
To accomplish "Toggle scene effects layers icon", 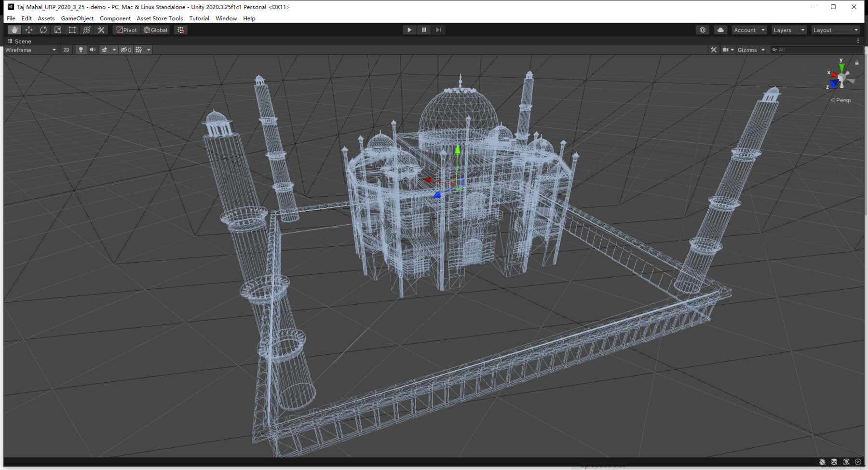I will 104,50.
